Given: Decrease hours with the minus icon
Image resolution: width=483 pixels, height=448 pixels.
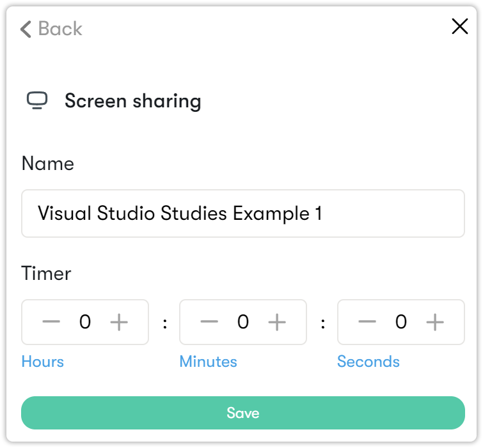Looking at the screenshot, I should [x=51, y=322].
